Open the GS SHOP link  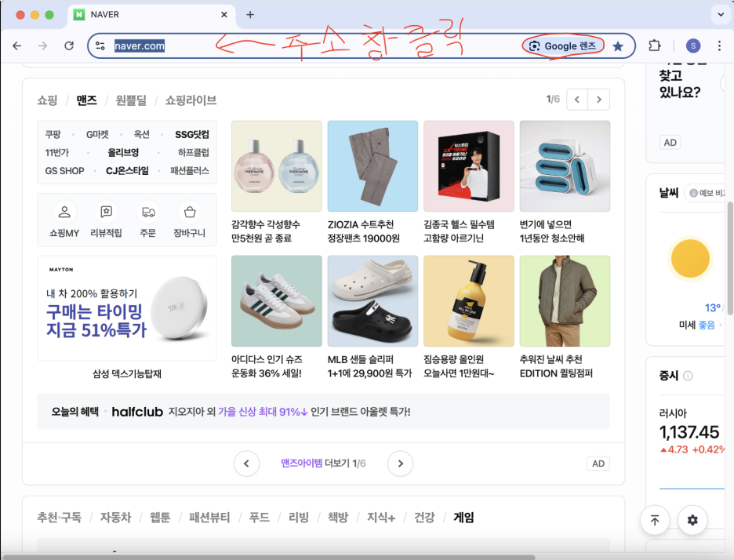[x=64, y=171]
